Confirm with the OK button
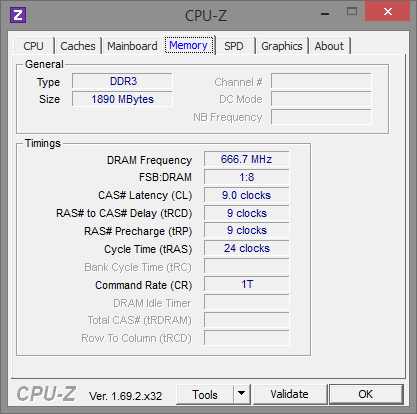Screen dimensions: 417x414 click(366, 394)
